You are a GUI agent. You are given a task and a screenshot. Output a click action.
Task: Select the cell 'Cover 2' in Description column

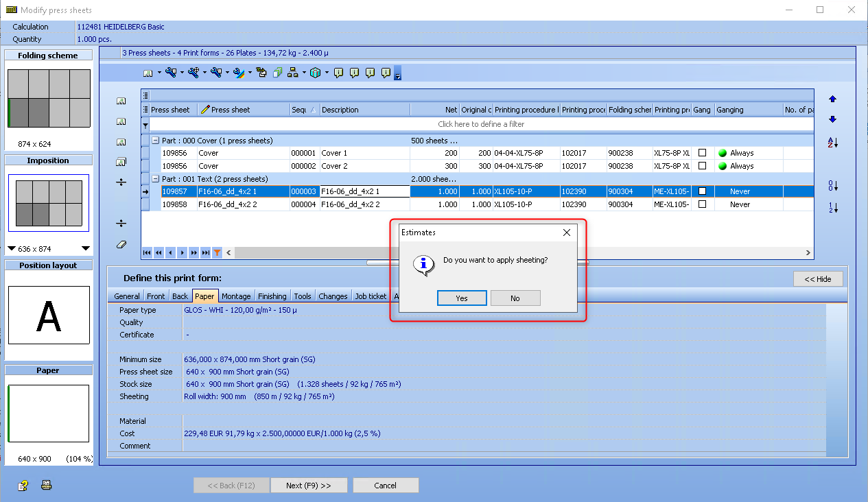[364, 166]
